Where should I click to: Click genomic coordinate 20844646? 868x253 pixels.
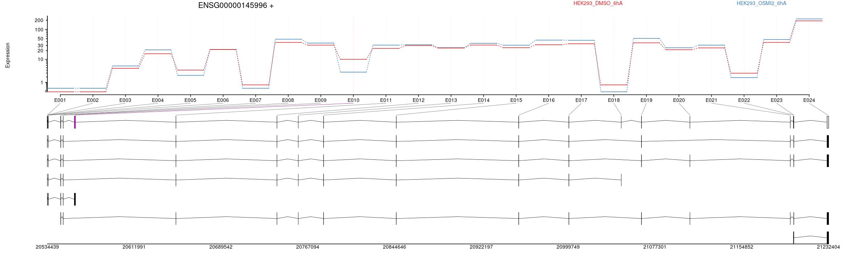395,247
